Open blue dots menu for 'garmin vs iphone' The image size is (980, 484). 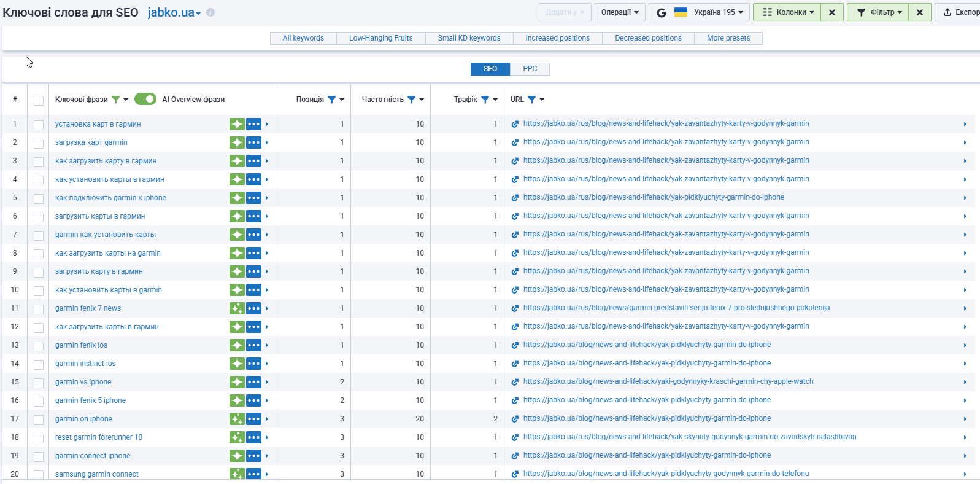(253, 382)
